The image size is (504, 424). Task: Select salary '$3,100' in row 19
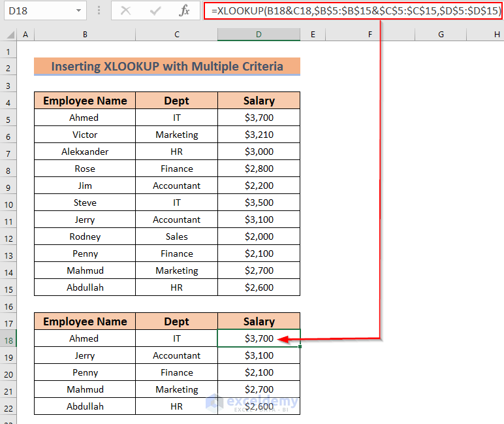click(x=259, y=355)
